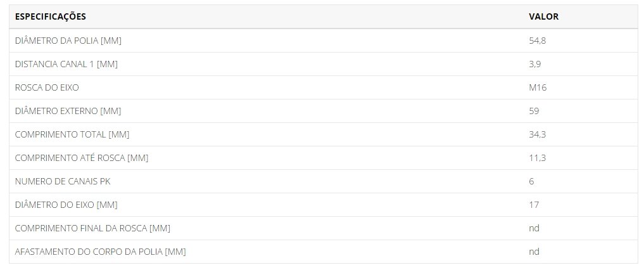Select the AFASTAMENTO DO CORPO DA POLIA label

coord(100,252)
